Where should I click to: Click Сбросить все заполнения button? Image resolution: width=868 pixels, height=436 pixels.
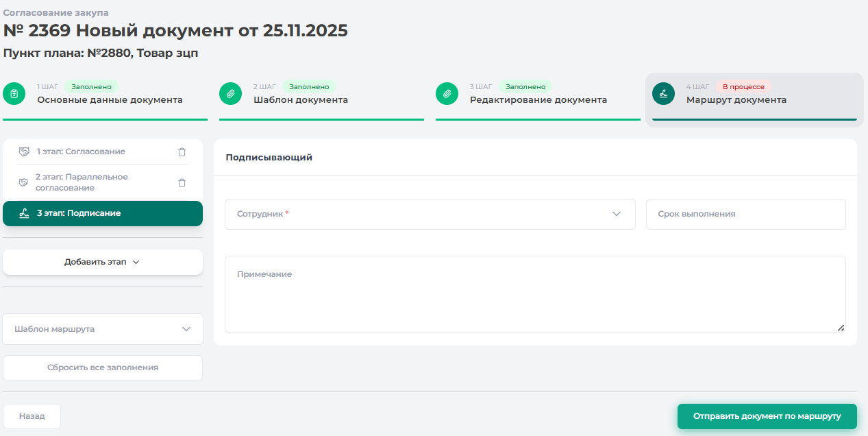[103, 367]
